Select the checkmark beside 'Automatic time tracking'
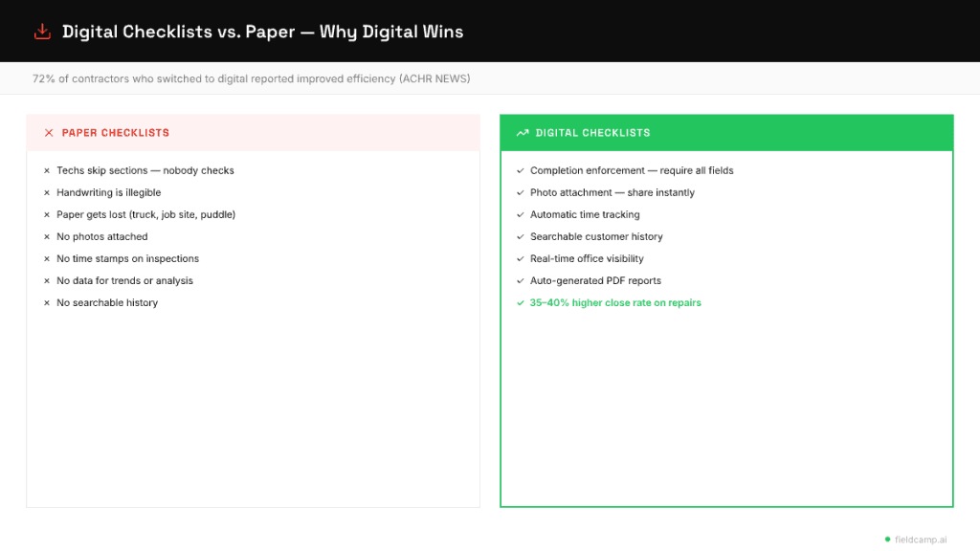 (520, 214)
